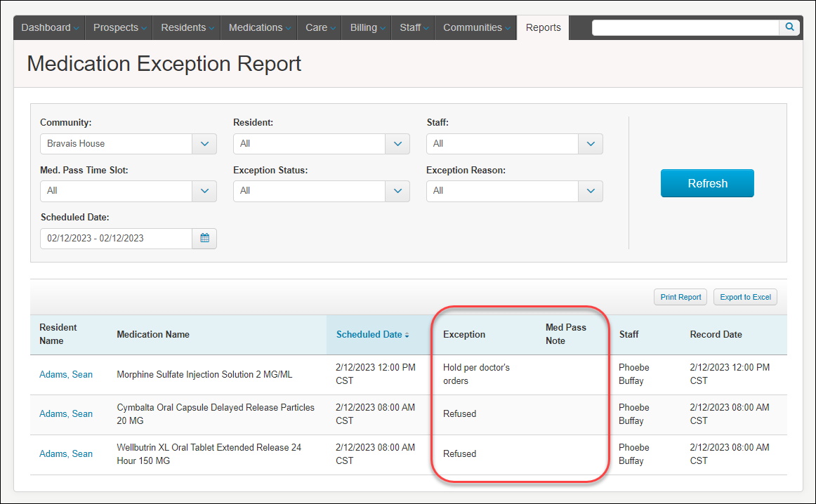
Task: Click Print Report button
Action: 680,297
